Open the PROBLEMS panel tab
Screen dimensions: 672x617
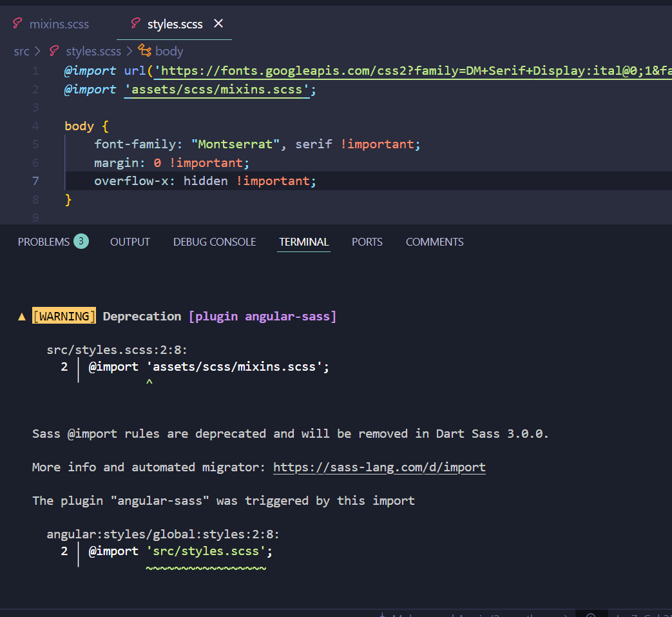43,242
